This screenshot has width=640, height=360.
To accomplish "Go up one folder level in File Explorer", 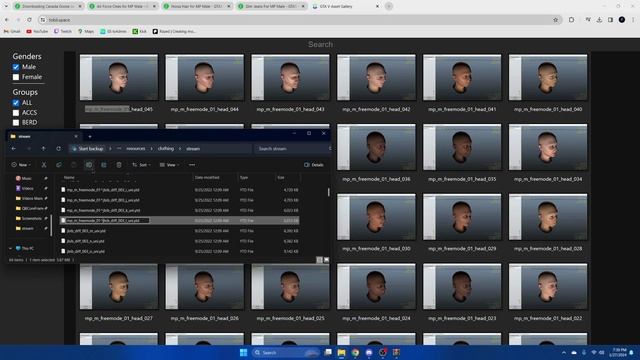I will [44, 149].
